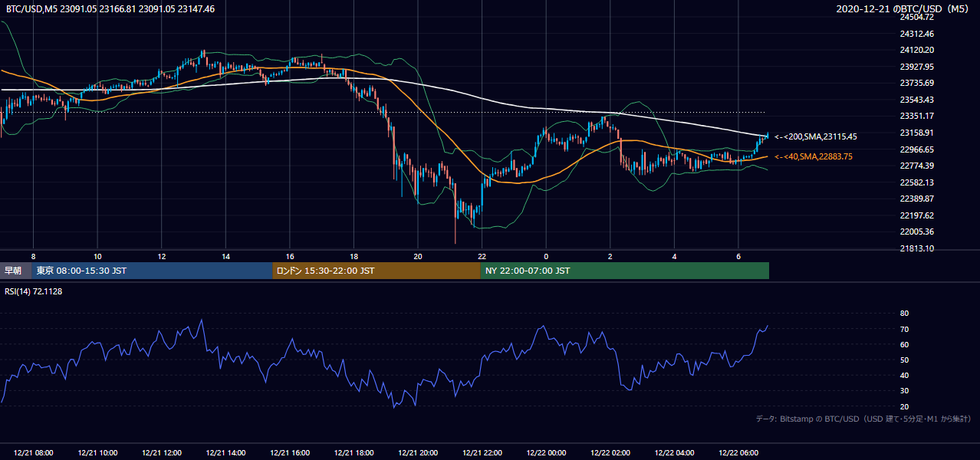Screen dimensions: 980x460
Task: Click hour label 4 under the price chart
Action: (675, 256)
